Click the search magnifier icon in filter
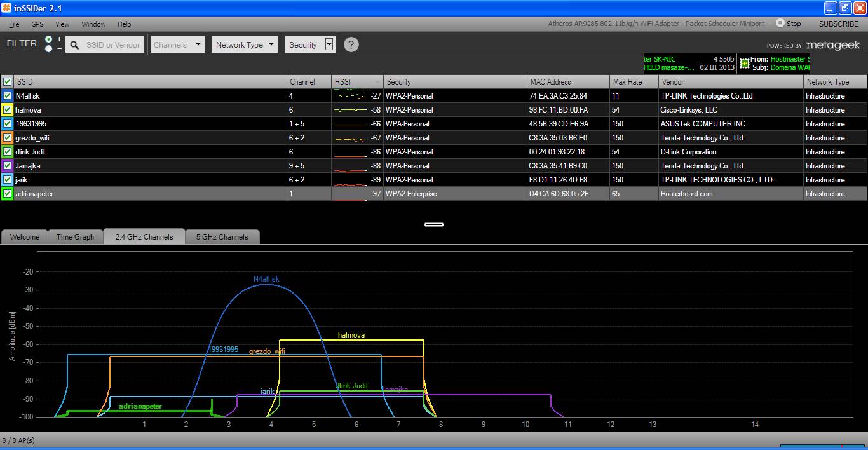Screen dimensions: 868x450 click(74, 45)
